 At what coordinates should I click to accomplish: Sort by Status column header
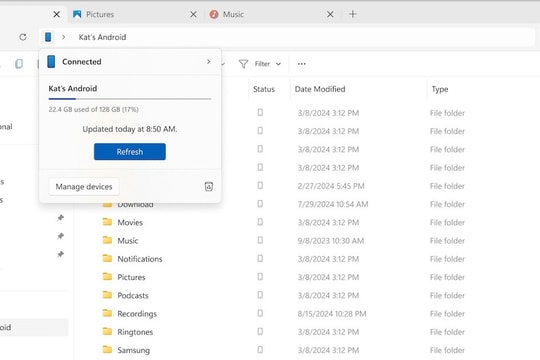point(264,89)
